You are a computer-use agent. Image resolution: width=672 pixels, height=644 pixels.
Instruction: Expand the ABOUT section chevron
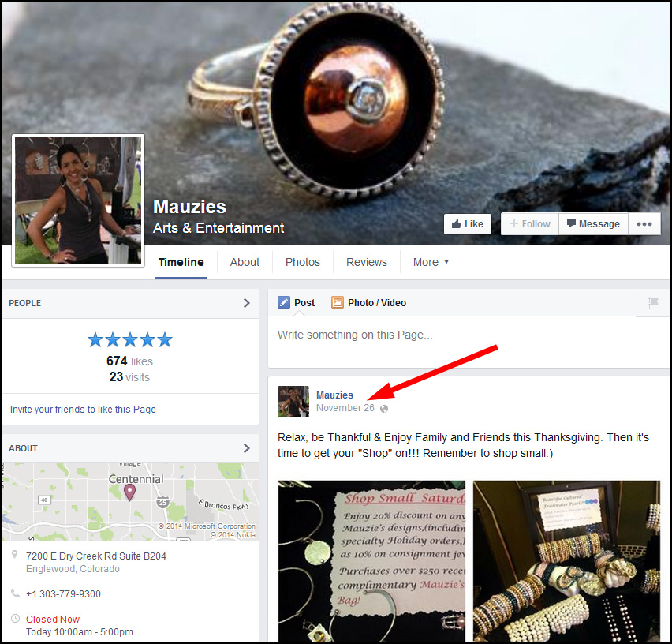246,448
